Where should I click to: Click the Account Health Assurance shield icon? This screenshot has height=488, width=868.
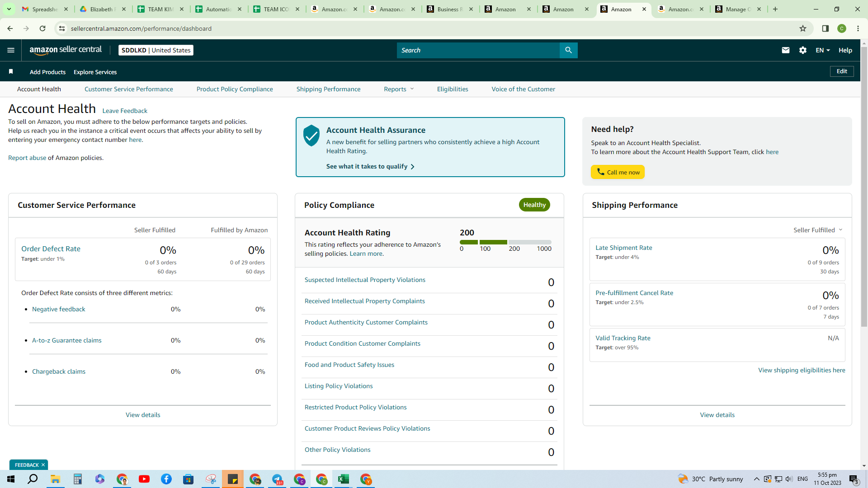point(311,136)
